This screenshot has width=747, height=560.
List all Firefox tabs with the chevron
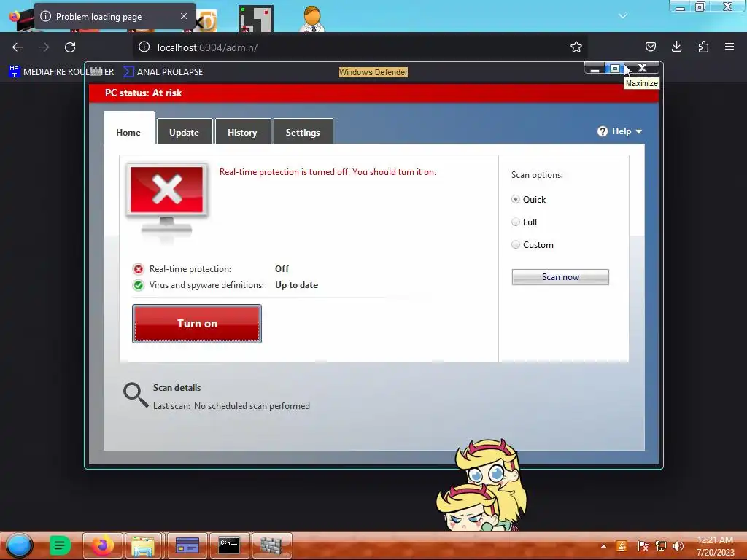coord(623,16)
